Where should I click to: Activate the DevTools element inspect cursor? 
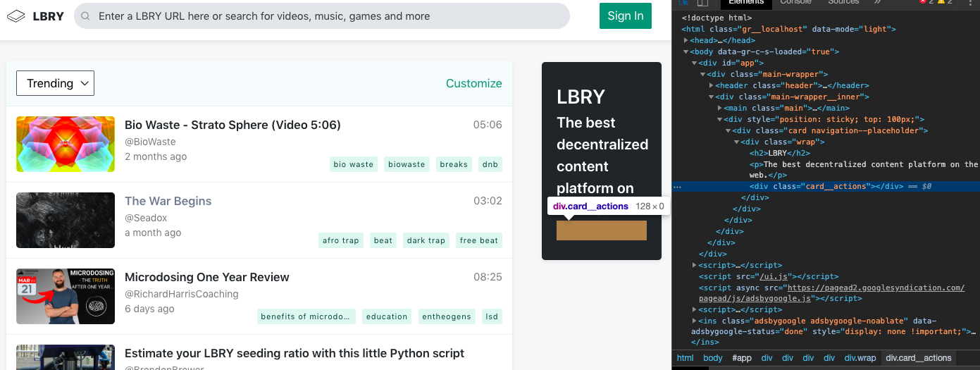[x=683, y=3]
